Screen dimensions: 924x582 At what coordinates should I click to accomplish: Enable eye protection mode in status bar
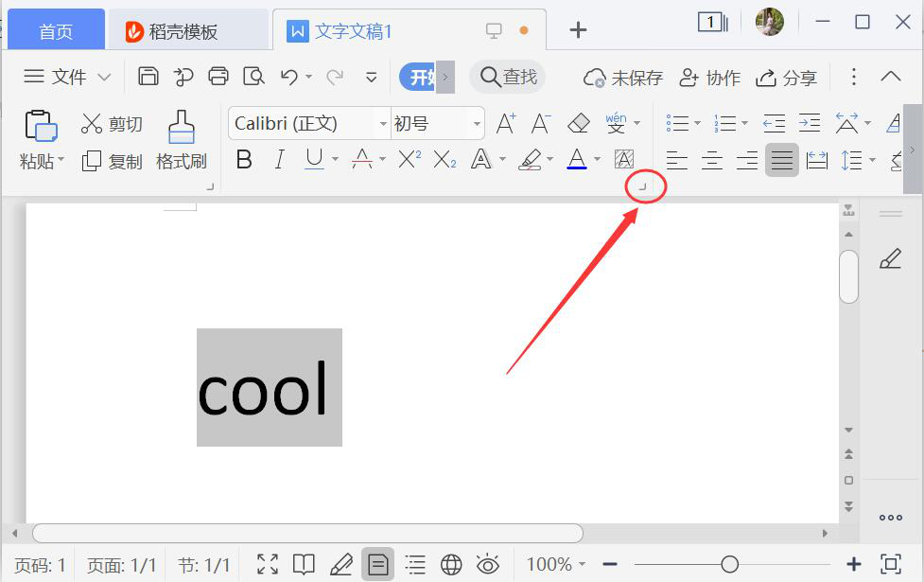click(488, 565)
